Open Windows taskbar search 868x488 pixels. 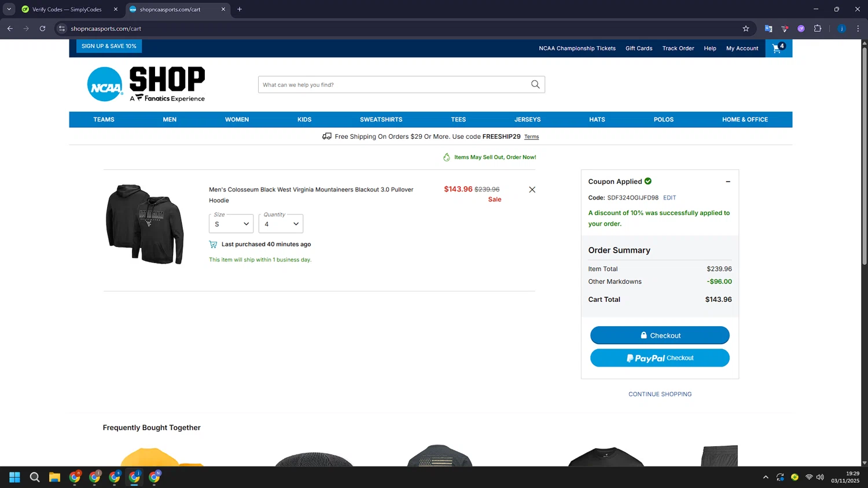35,477
